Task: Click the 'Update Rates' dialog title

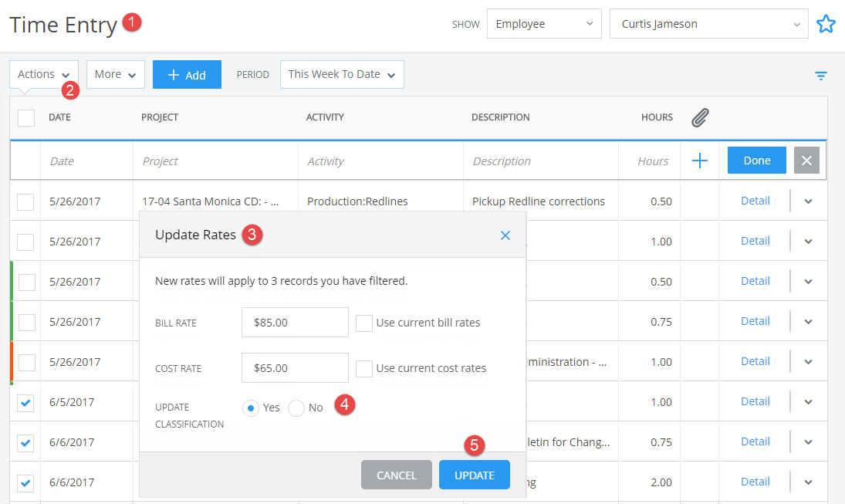Action: click(x=195, y=235)
